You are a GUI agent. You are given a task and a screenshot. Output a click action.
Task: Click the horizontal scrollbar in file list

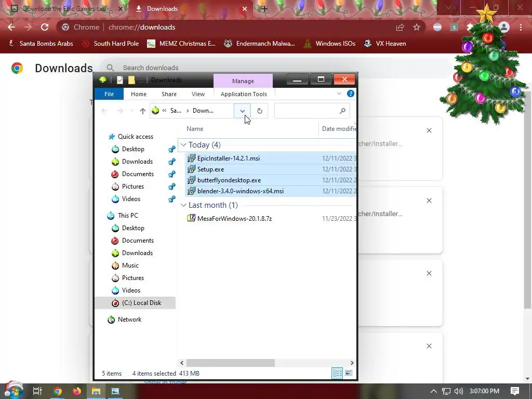tap(230, 363)
